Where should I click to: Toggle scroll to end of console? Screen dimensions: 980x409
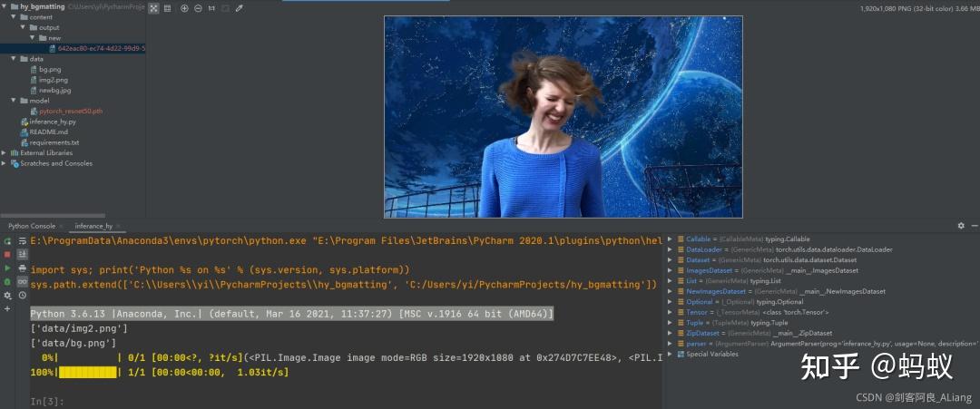coord(23,254)
